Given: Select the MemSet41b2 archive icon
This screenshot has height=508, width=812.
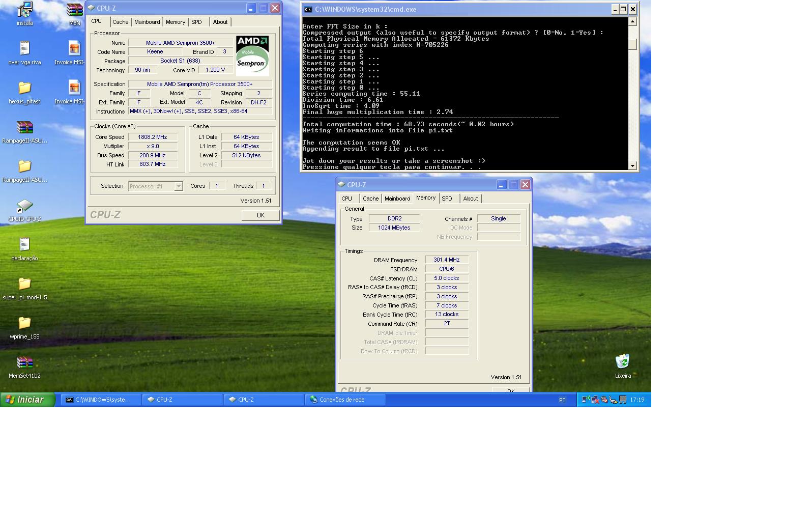Looking at the screenshot, I should (x=24, y=362).
